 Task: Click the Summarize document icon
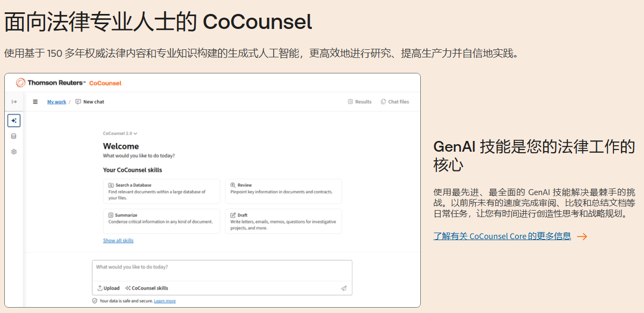pos(111,215)
